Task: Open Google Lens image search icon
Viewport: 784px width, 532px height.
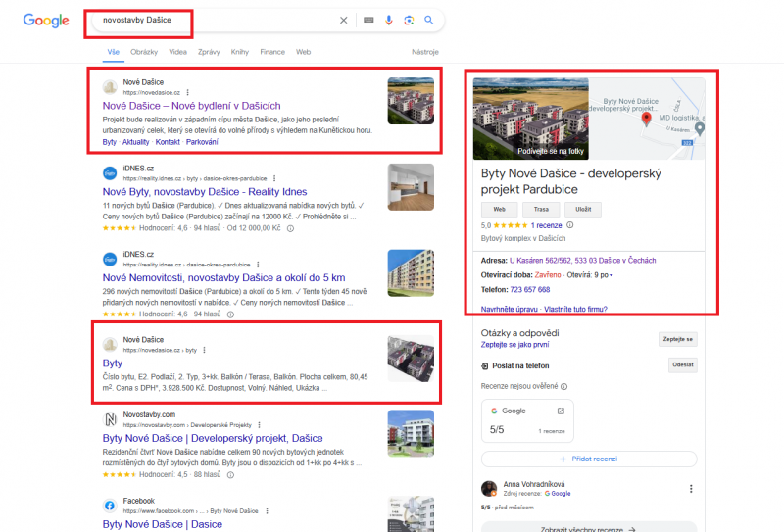Action: coord(409,20)
